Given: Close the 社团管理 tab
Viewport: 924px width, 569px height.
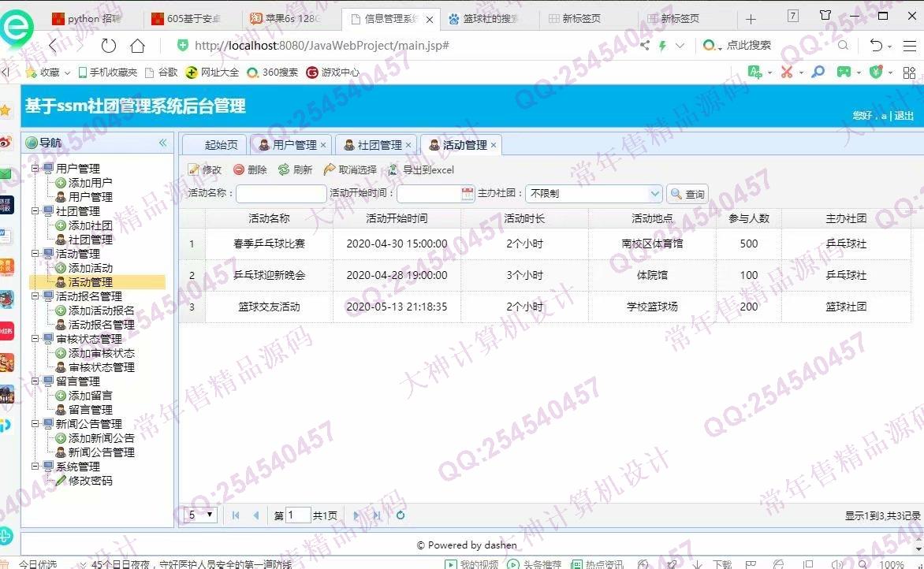Looking at the screenshot, I should tap(408, 145).
